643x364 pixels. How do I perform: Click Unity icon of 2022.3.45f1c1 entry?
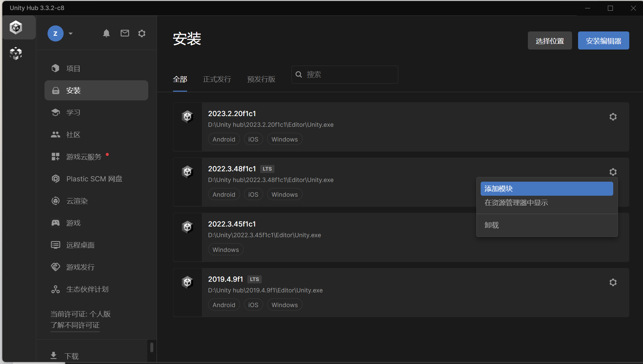187,227
